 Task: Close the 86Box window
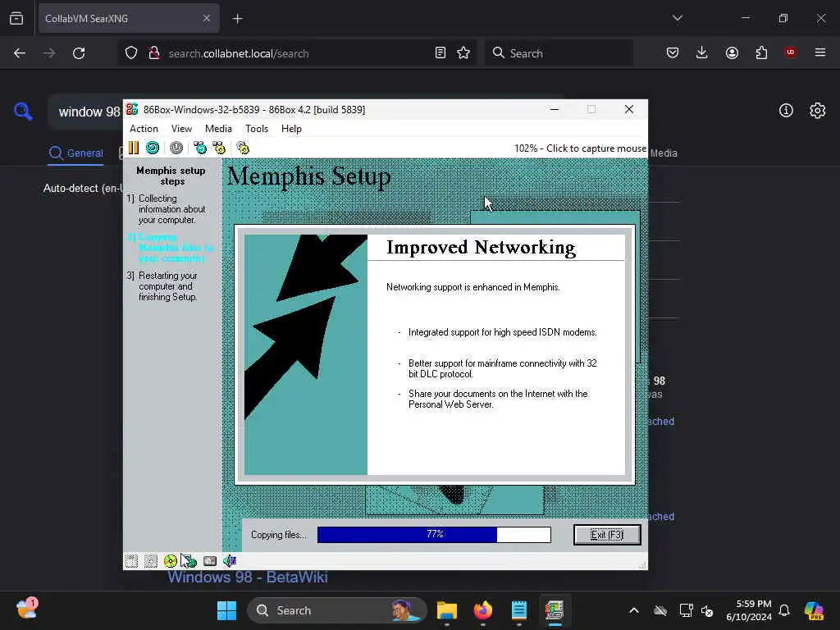[x=629, y=109]
